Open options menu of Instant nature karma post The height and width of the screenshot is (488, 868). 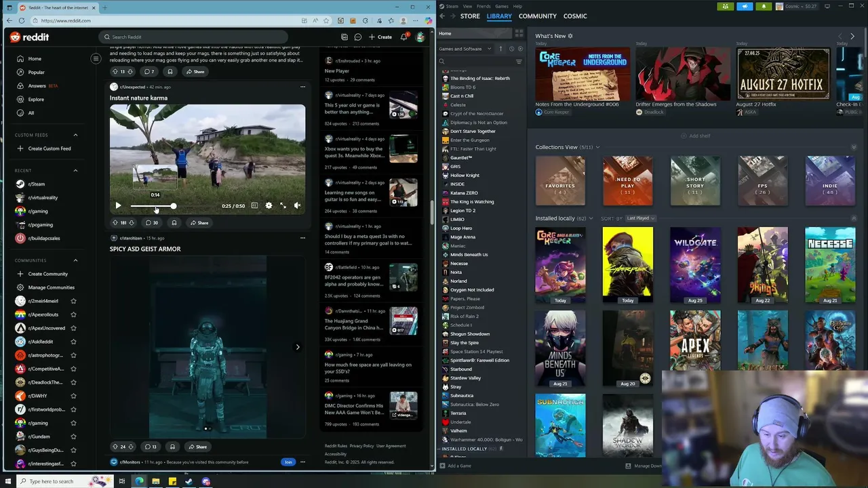tap(302, 87)
